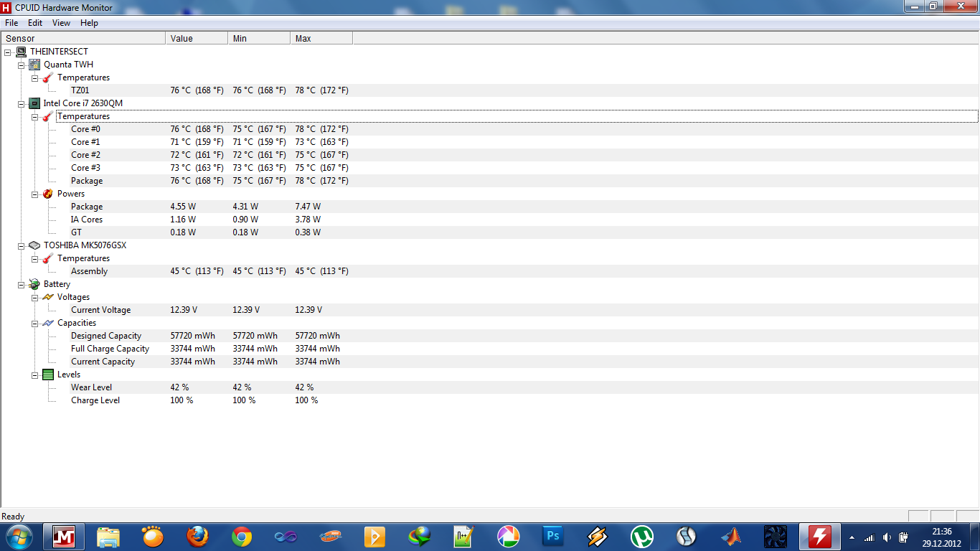Collapse the Intel Core i7 2630QM node
This screenshot has width=980, height=551.
[x=21, y=103]
